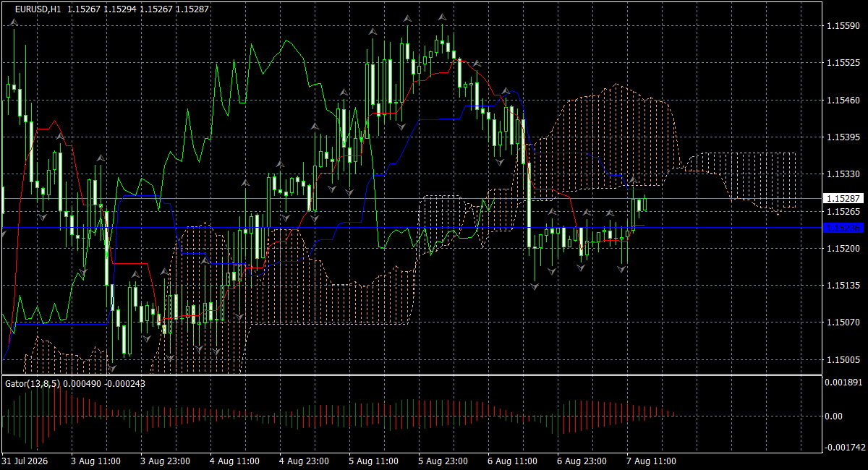Click the 4 Aug 11:00 time label
Viewport: 868px width, 470px height.
pos(234,461)
